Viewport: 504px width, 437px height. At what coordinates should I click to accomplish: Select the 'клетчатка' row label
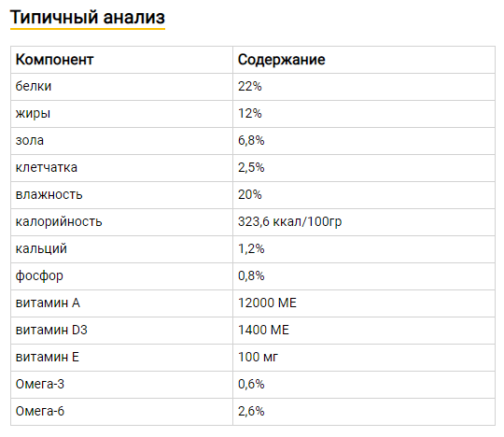tap(47, 167)
